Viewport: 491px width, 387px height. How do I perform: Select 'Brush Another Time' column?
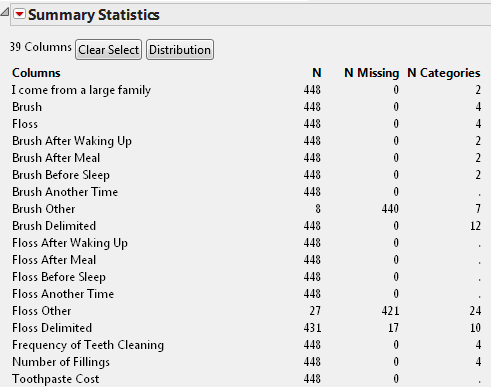pos(65,192)
